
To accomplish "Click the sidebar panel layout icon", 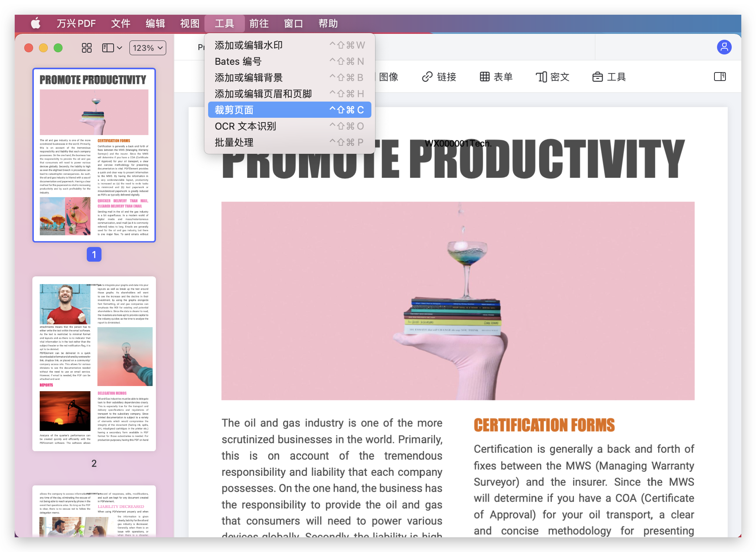I will [108, 48].
